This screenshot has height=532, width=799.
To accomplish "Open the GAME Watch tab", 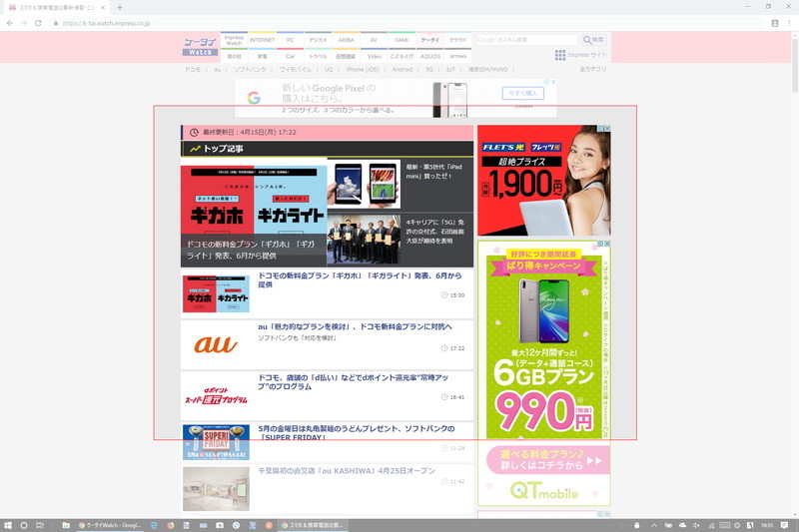I will (401, 40).
